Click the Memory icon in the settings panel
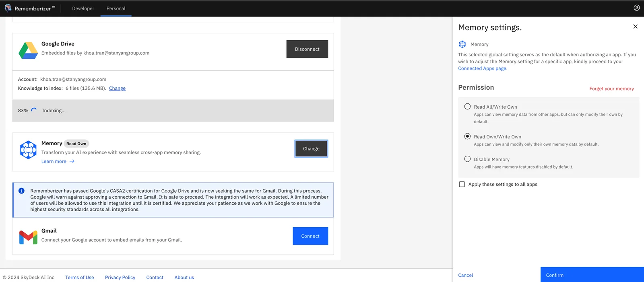Screen dimensions: 644x282 (x=462, y=44)
